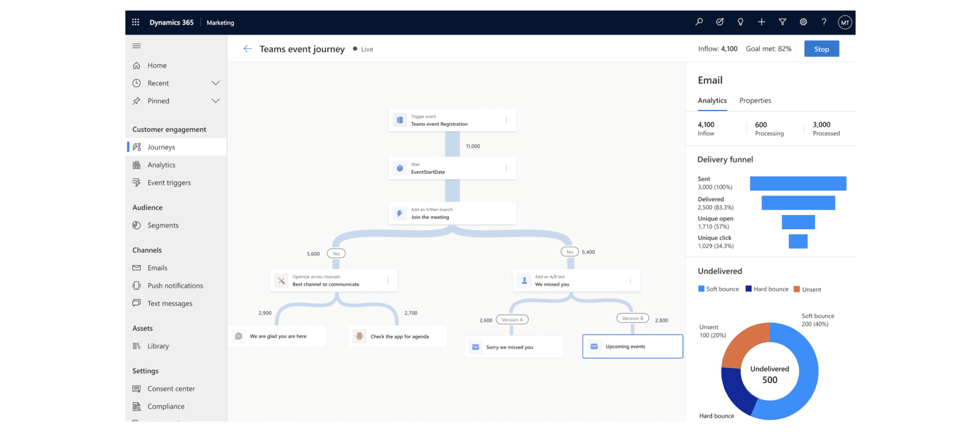Click the if/then branch lightning icon

coord(400,213)
